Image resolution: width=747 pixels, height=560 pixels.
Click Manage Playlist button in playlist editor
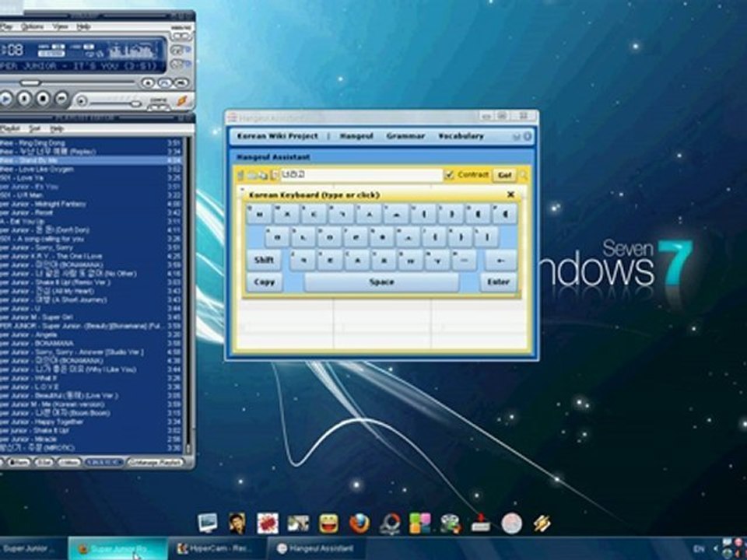coord(156,462)
